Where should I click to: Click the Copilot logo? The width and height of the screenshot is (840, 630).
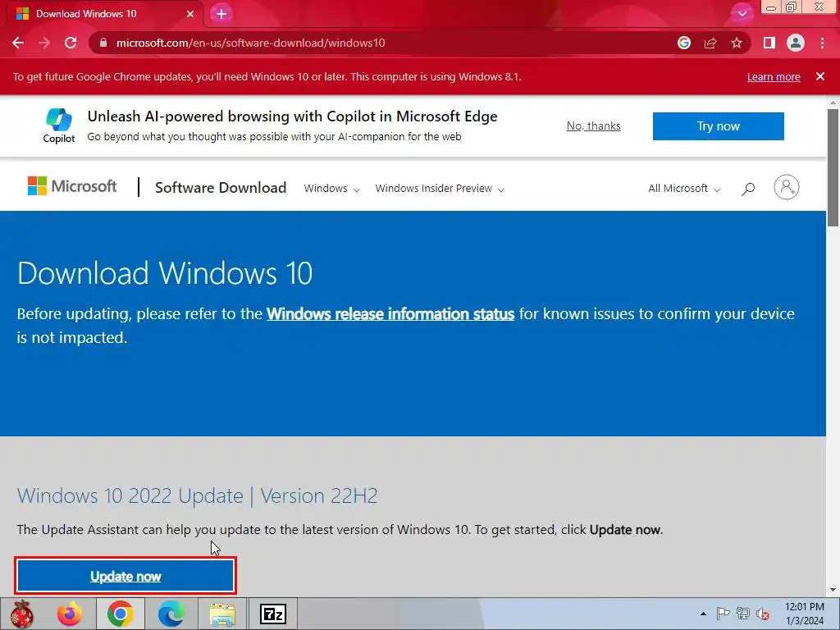(59, 126)
